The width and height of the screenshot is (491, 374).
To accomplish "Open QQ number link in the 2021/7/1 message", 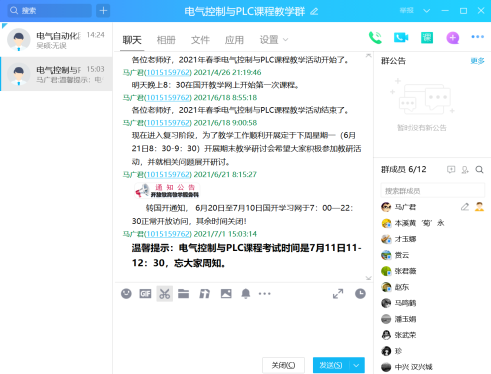I will click(x=168, y=234).
